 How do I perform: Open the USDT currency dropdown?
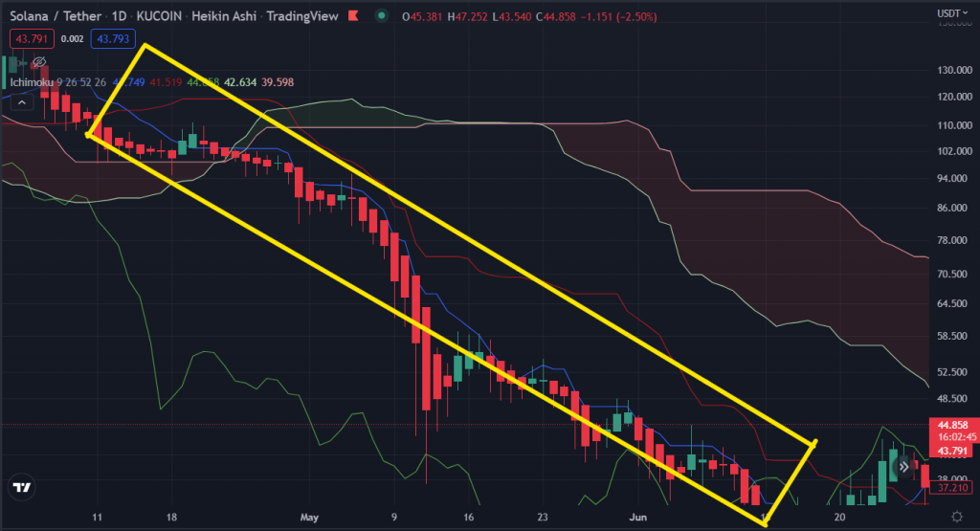[952, 13]
